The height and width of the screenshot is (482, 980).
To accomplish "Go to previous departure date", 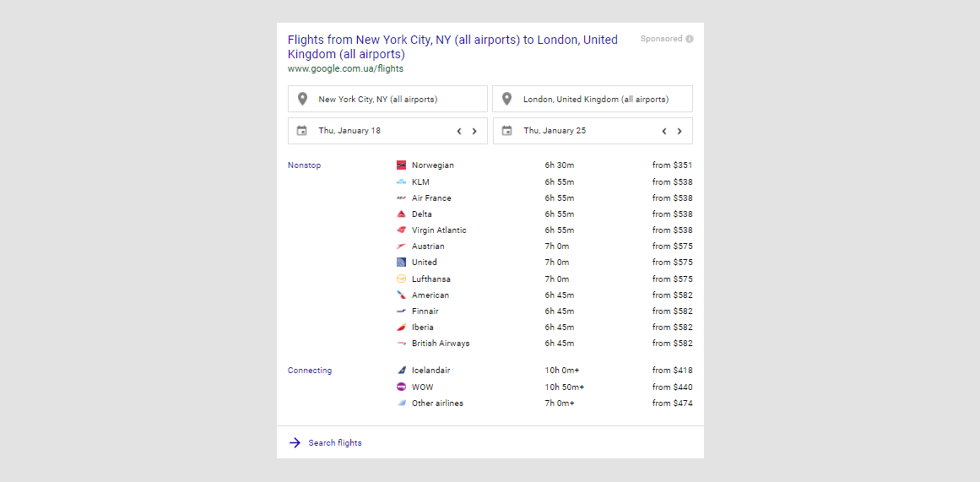I will pyautogui.click(x=459, y=131).
